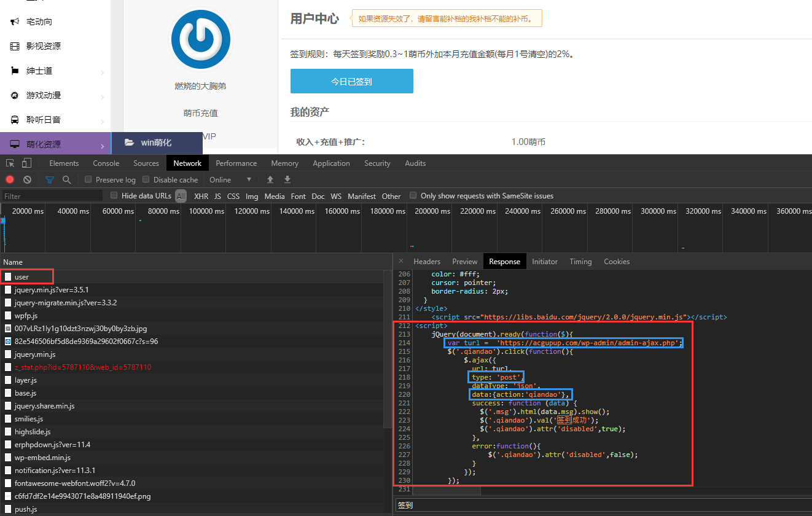Click the 游戏动漫 sidebar icon
The height and width of the screenshot is (516, 812).
(x=15, y=95)
